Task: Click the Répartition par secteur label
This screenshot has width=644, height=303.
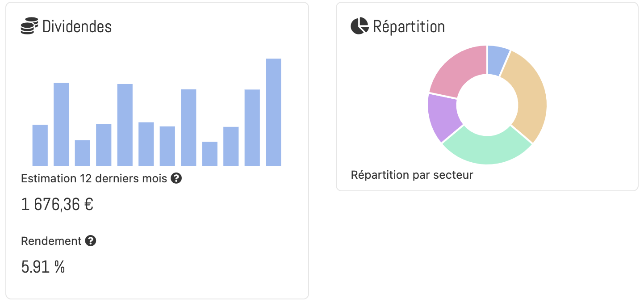Action: click(412, 175)
